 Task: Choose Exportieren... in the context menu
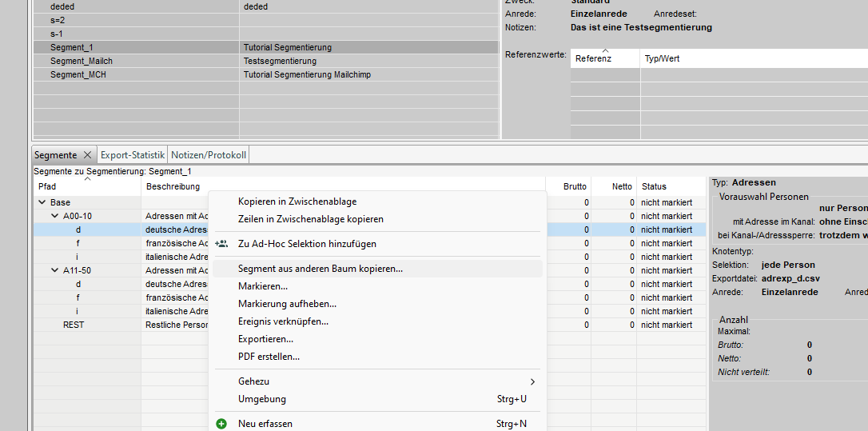tap(265, 339)
